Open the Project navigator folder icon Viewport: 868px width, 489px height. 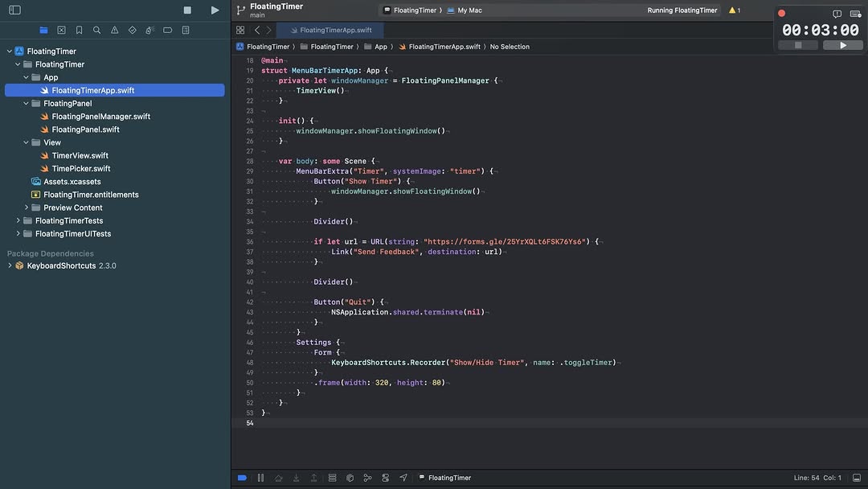(x=43, y=30)
